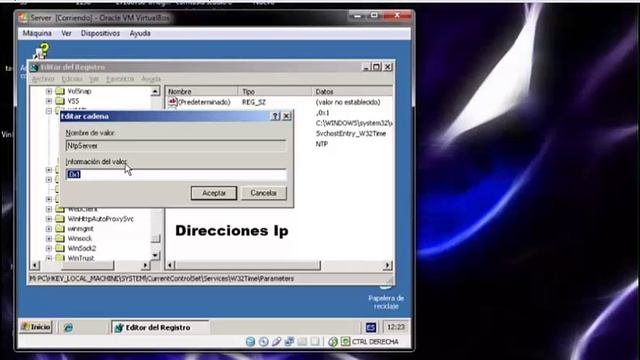
Task: Collapse the open key below VSS
Action: [x=49, y=111]
